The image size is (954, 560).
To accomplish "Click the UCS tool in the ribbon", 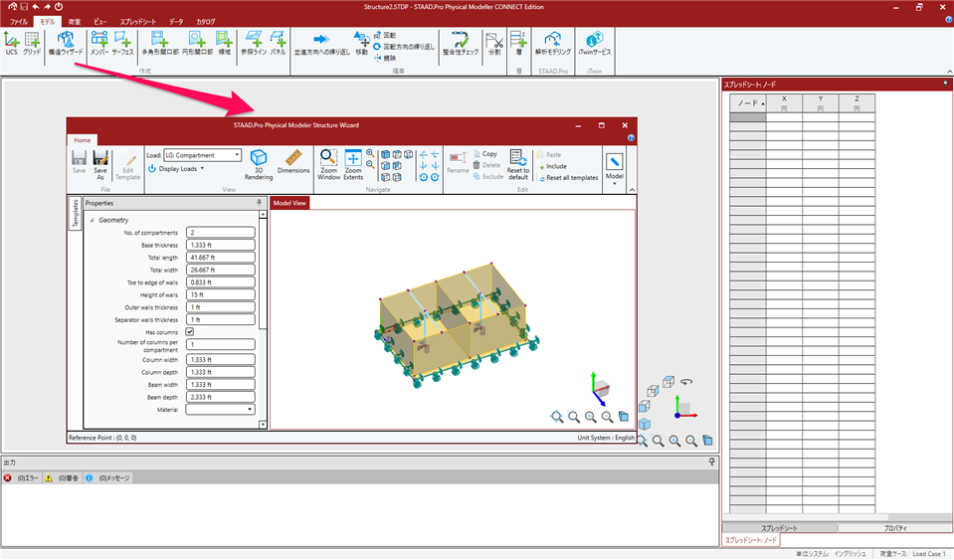I will click(12, 44).
